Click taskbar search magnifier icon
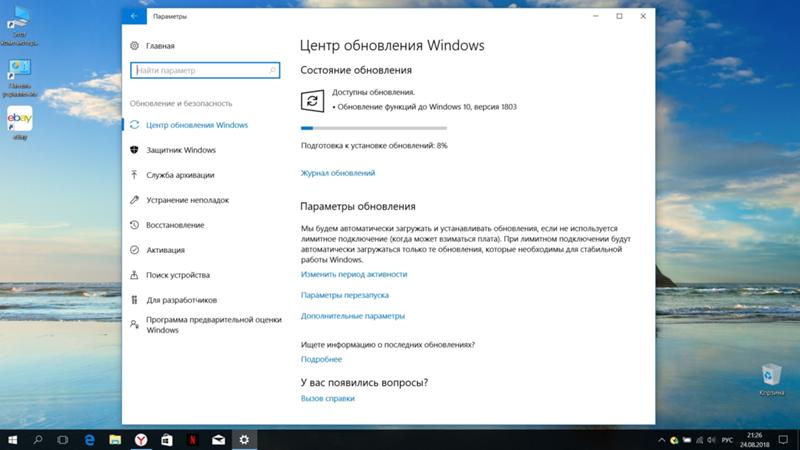Screen dimensions: 800x450 pyautogui.click(x=37, y=440)
